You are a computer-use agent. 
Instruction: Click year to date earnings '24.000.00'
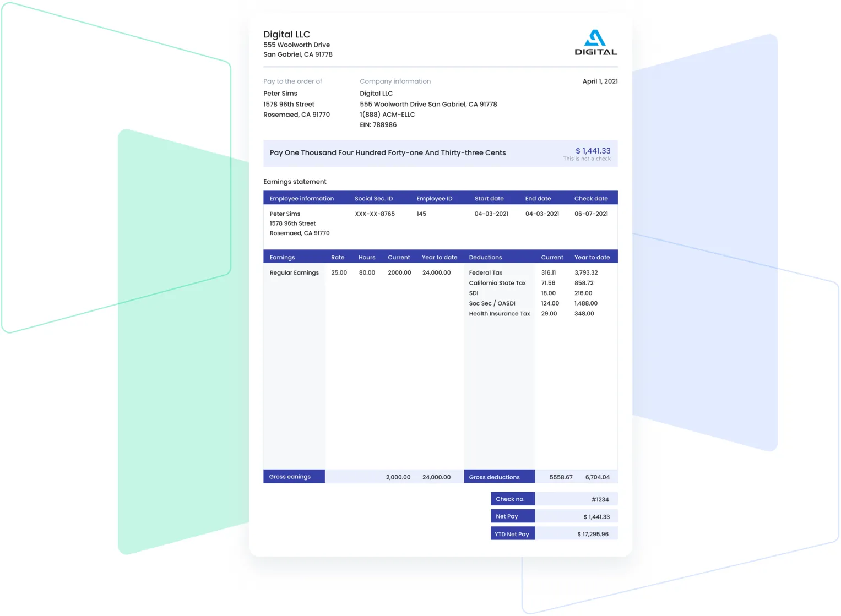[436, 273]
